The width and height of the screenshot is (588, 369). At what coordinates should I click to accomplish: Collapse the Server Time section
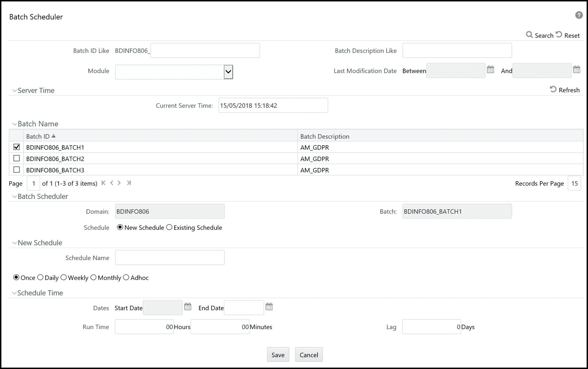[14, 91]
